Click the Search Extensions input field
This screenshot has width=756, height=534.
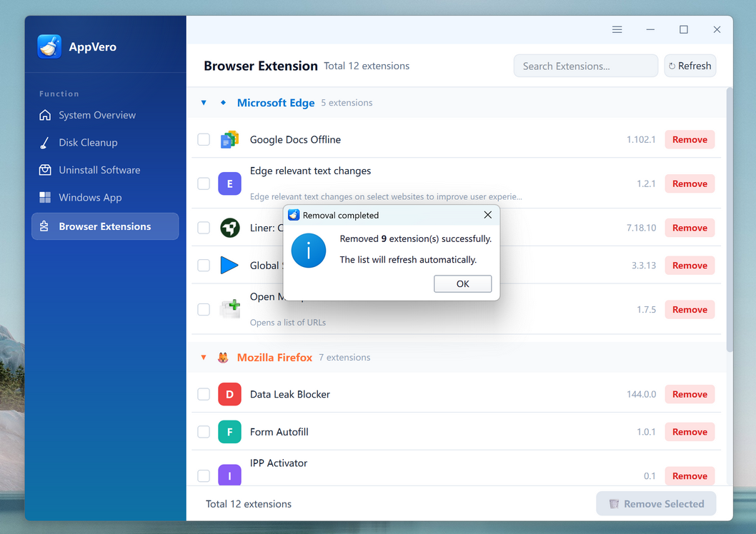pyautogui.click(x=586, y=66)
